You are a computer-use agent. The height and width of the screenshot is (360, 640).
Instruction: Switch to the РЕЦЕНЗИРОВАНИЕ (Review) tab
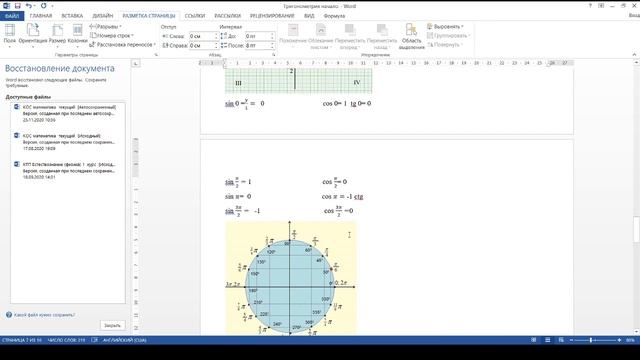pos(272,16)
